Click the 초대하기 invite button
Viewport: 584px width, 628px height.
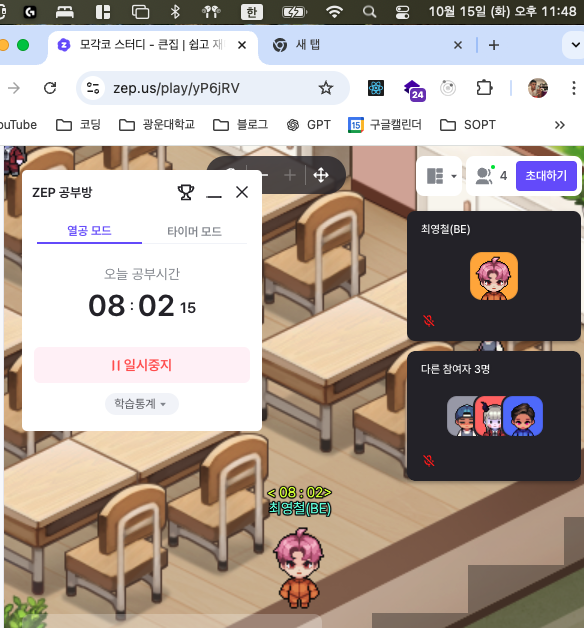(546, 176)
